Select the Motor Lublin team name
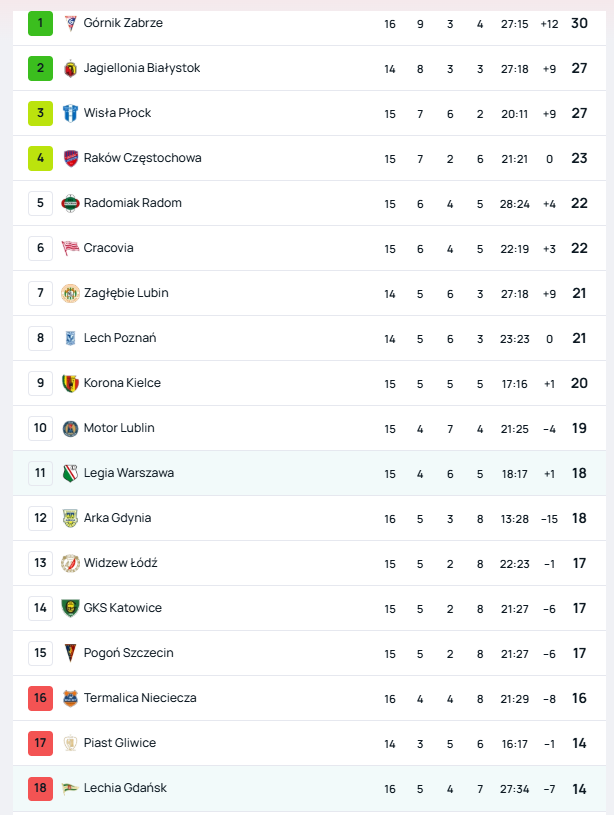The height and width of the screenshot is (815, 614). [119, 428]
